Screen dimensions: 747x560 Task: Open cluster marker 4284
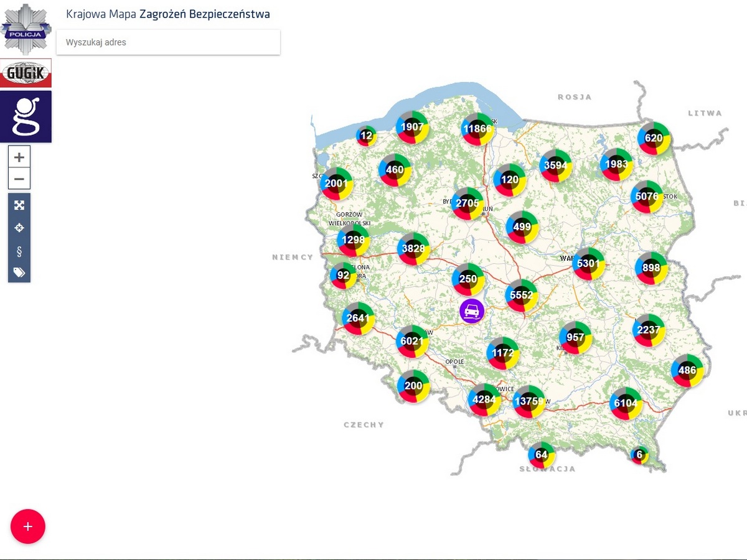click(484, 399)
